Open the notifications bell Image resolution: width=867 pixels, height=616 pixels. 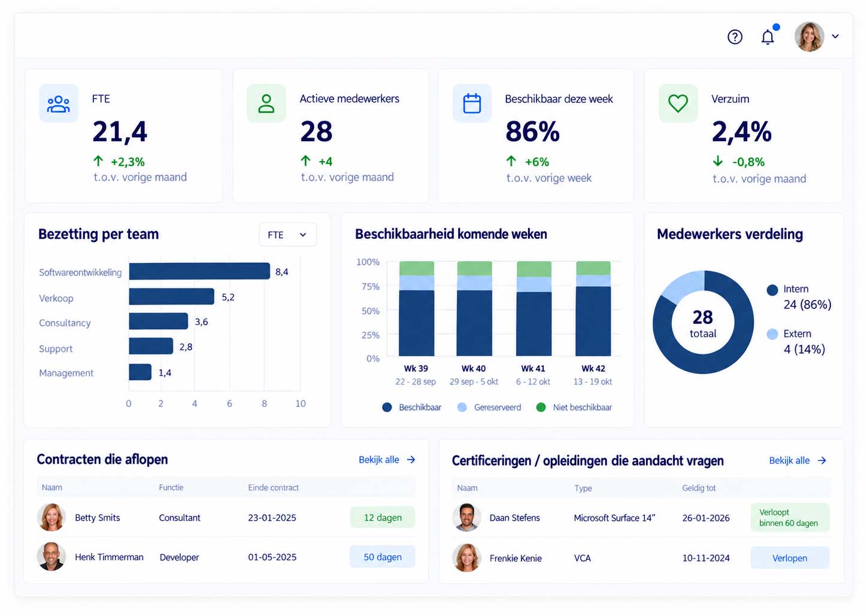(768, 37)
